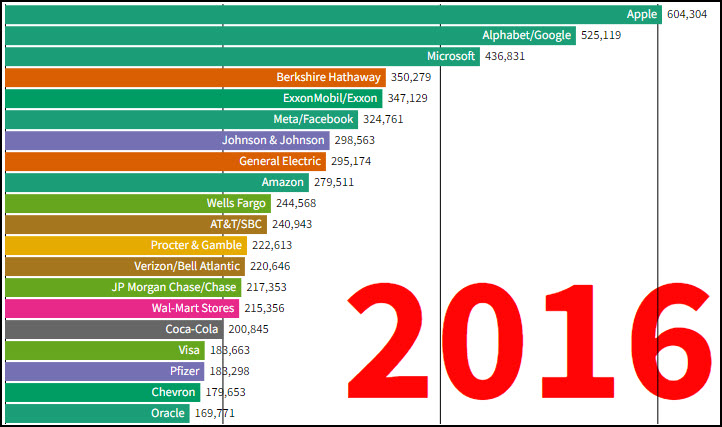Click the value 215,356
Viewport: 722px width, 427px height.
264,308
